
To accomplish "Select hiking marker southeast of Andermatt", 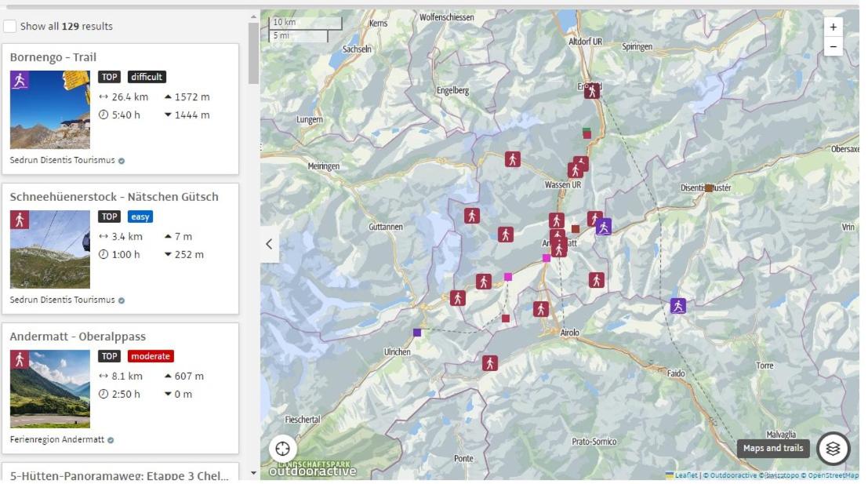I will pos(596,280).
